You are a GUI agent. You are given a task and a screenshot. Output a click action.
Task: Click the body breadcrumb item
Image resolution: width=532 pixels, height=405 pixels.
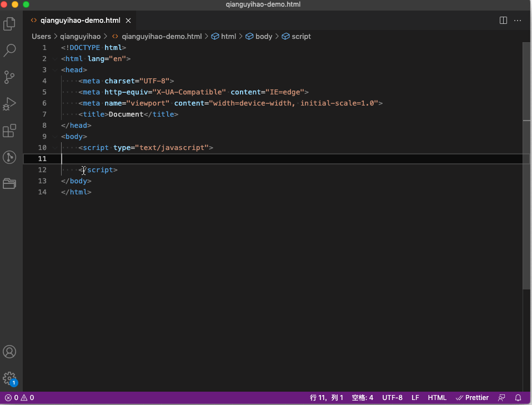259,36
